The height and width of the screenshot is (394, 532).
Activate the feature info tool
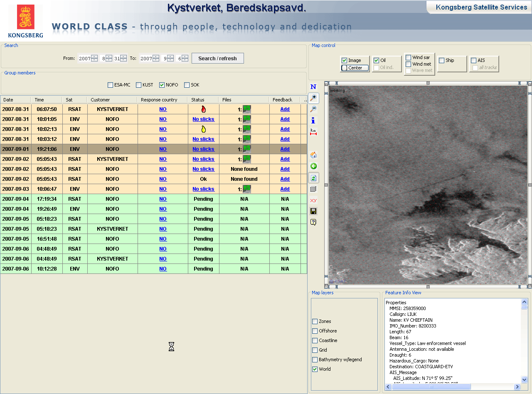click(x=313, y=121)
